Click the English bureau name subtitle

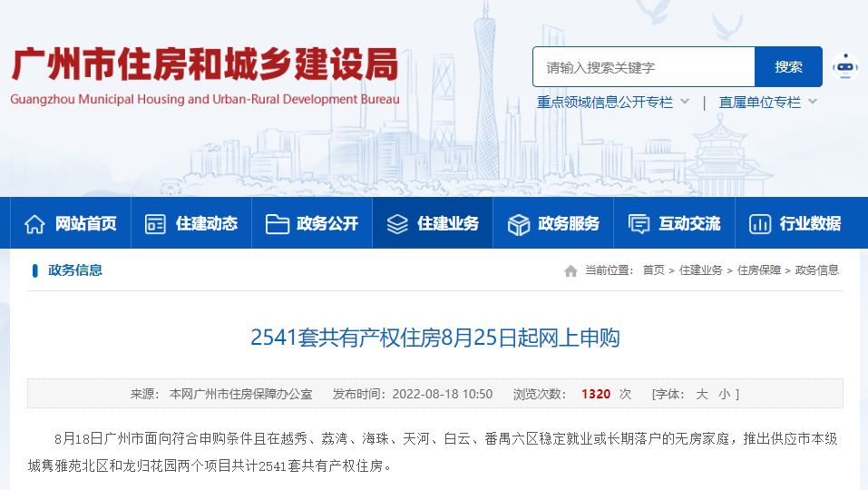205,100
